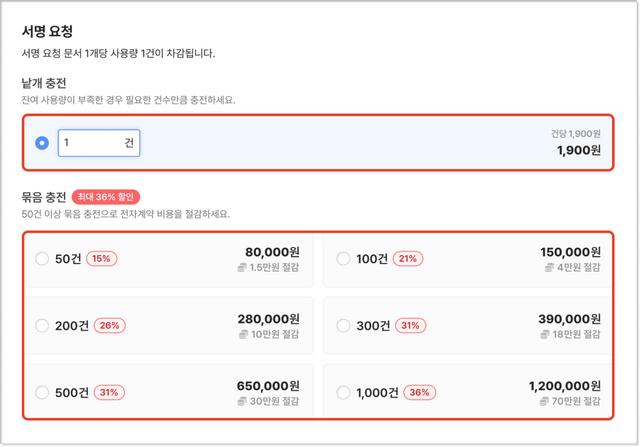Click the bold 1,900원 total price

(x=579, y=150)
